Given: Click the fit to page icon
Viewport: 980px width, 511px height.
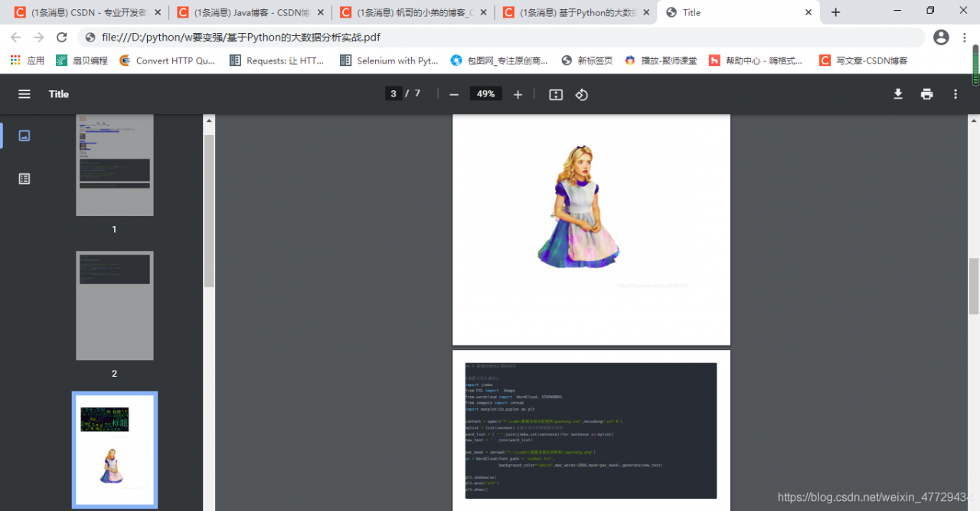Looking at the screenshot, I should [x=556, y=94].
